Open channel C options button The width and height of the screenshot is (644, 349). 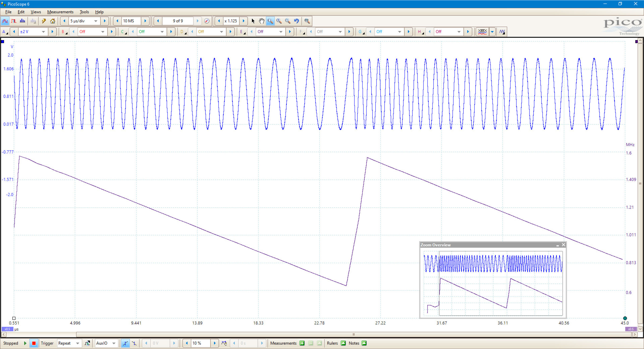tap(123, 32)
